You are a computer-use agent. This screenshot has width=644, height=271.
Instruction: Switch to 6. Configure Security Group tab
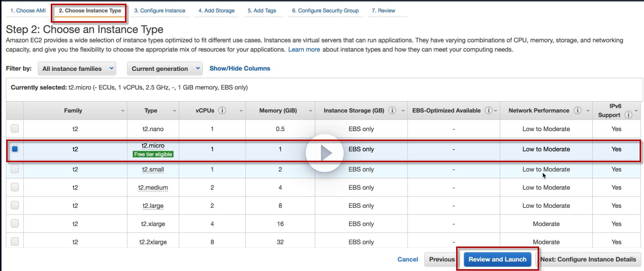coord(325,11)
